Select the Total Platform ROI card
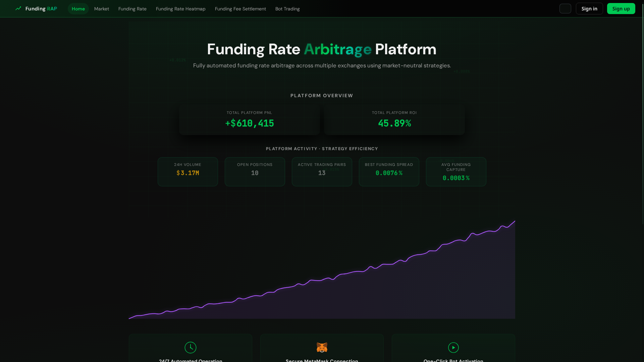 pyautogui.click(x=394, y=120)
